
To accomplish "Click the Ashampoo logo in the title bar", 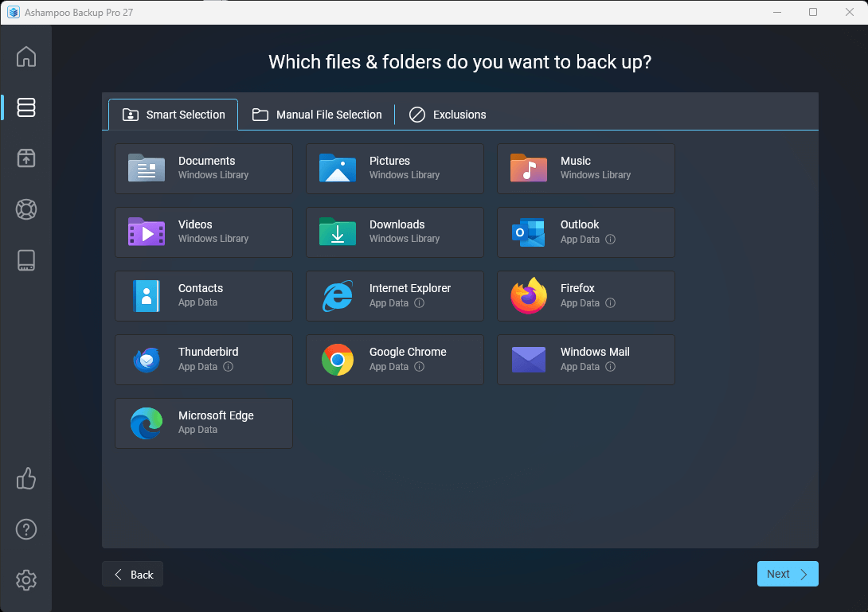I will tap(14, 12).
